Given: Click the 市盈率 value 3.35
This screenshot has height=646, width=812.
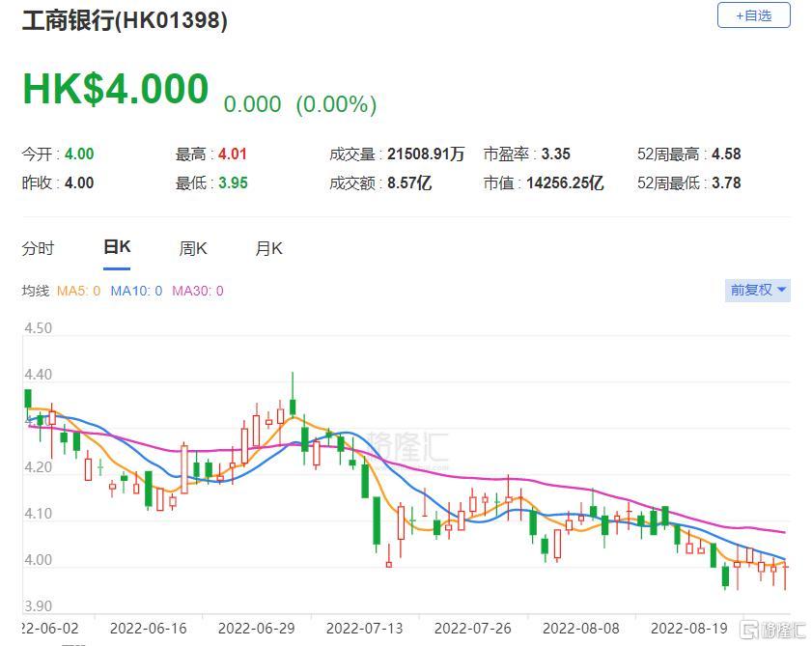Looking at the screenshot, I should 556,154.
